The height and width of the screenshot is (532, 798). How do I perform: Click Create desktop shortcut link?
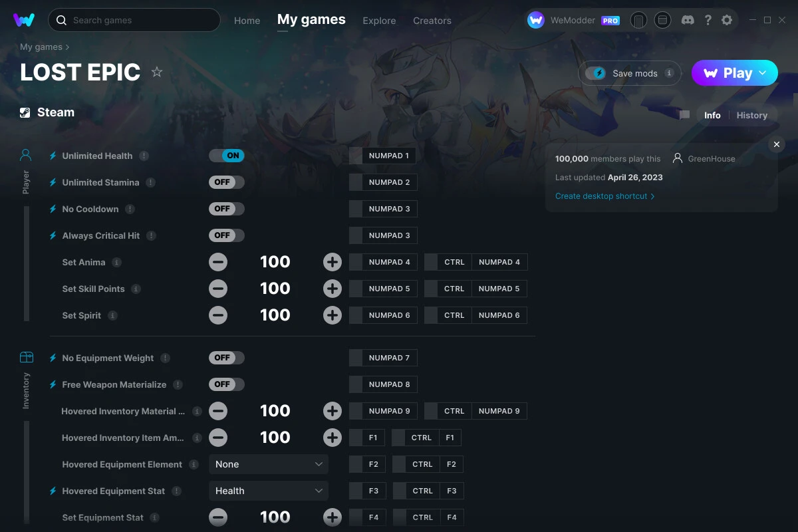point(605,196)
